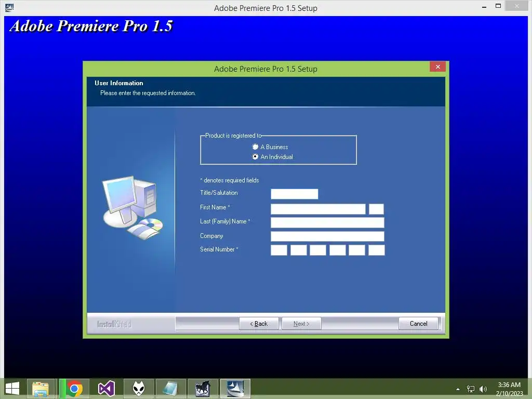This screenshot has height=399, width=532.
Task: Show hidden system tray icons
Action: tap(458, 389)
